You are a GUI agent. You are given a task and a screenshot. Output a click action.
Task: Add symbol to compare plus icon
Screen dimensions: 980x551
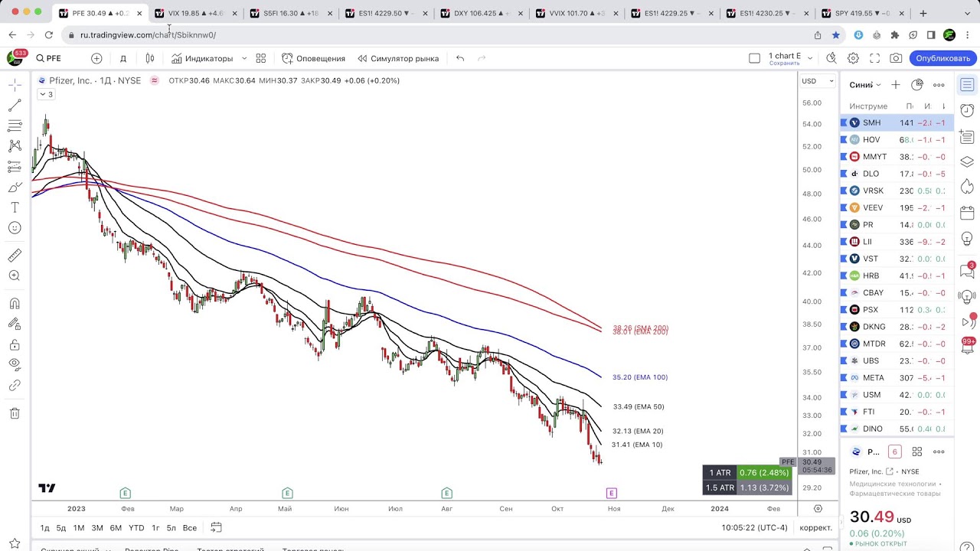pos(96,58)
